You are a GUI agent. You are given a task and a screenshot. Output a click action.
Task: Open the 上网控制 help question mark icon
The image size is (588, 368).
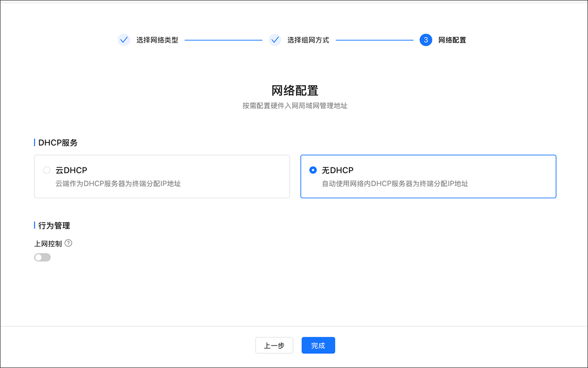(69, 243)
